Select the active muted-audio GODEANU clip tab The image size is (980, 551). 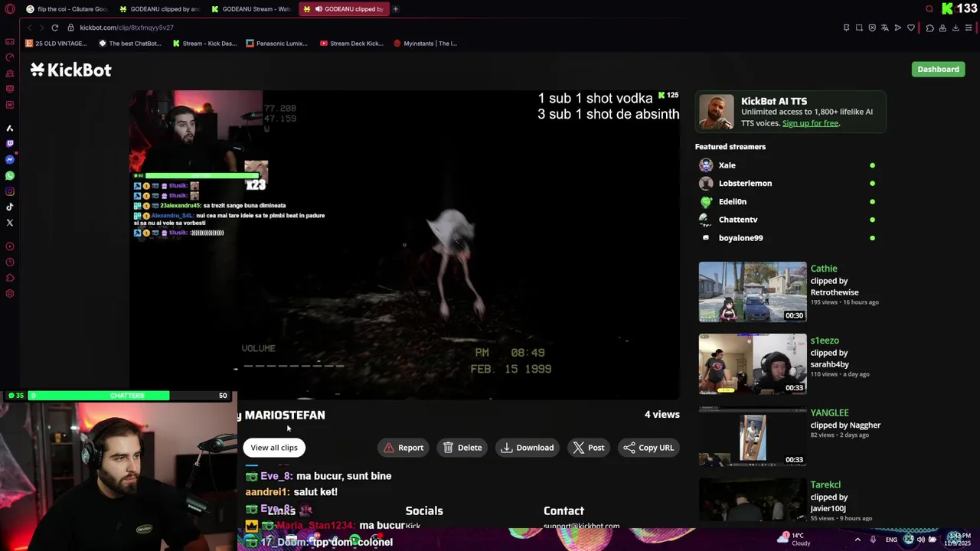(344, 9)
